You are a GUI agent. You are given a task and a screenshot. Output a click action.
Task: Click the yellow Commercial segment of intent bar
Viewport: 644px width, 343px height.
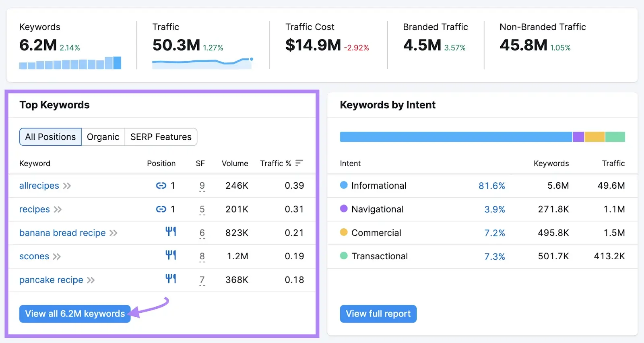point(594,137)
